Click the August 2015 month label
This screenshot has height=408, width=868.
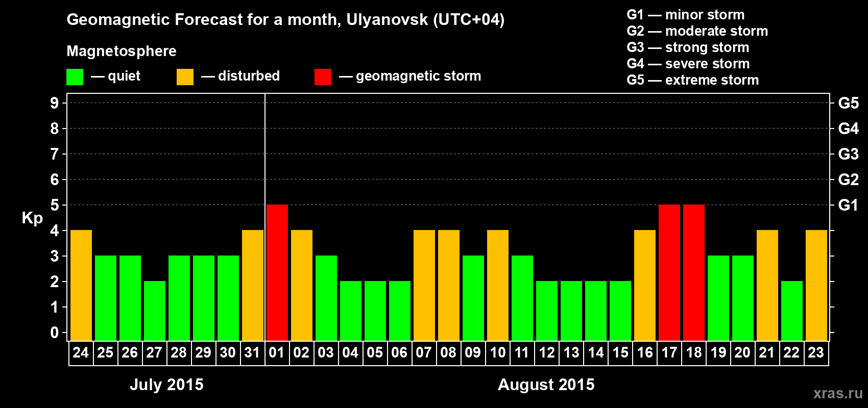pos(546,385)
